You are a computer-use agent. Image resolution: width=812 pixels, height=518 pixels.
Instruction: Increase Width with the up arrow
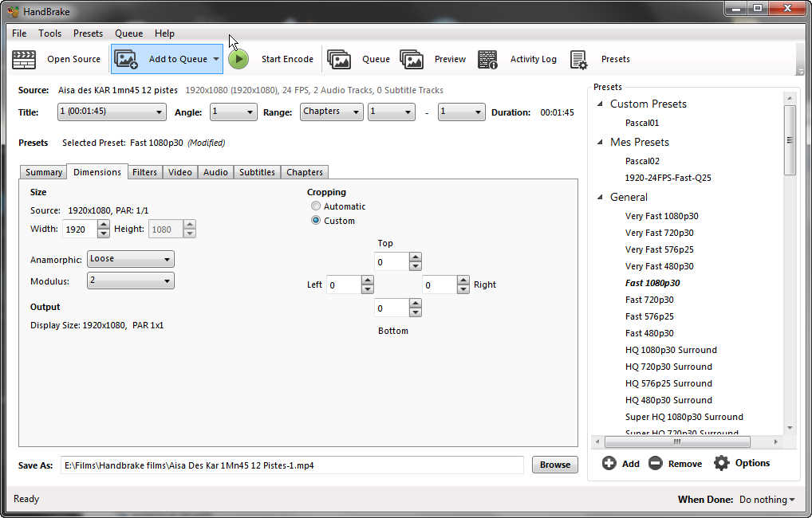click(104, 225)
